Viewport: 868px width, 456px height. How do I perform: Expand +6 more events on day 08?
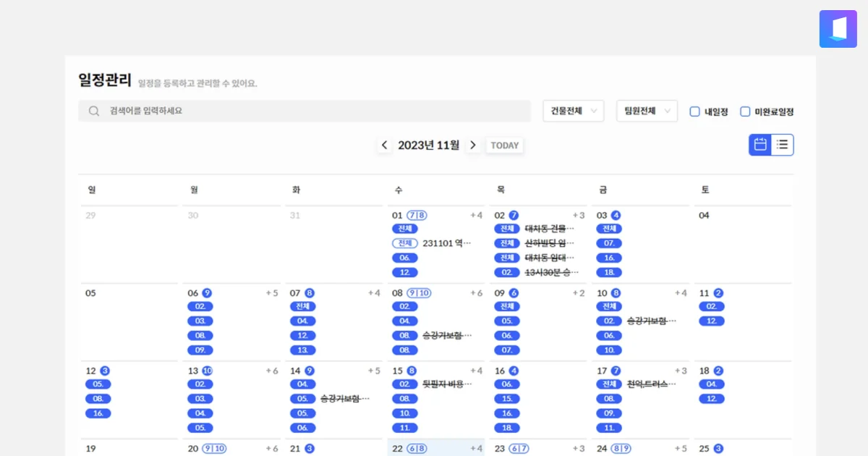[x=476, y=293]
